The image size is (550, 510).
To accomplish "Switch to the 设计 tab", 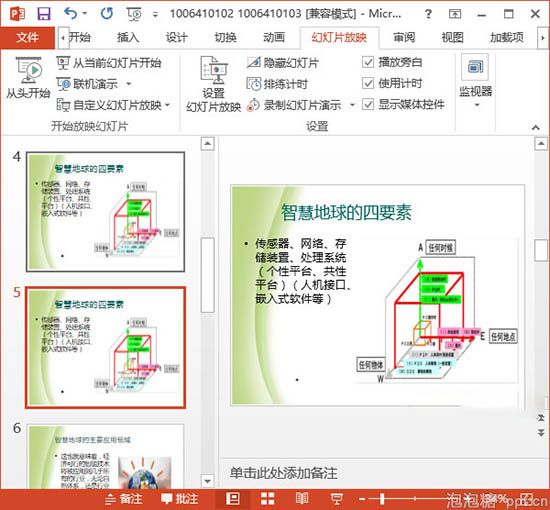I will (176, 37).
